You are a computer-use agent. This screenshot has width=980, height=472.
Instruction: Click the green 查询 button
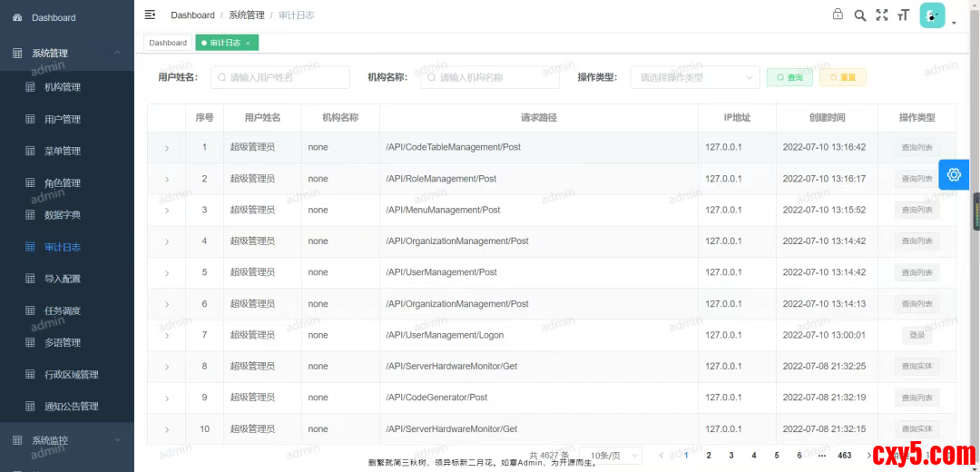click(789, 78)
